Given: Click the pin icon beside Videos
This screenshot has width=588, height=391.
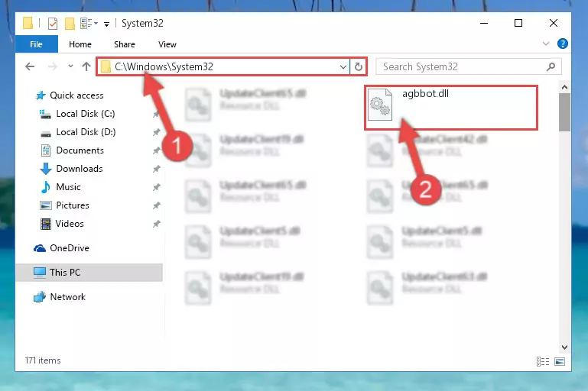Looking at the screenshot, I should pyautogui.click(x=157, y=224).
